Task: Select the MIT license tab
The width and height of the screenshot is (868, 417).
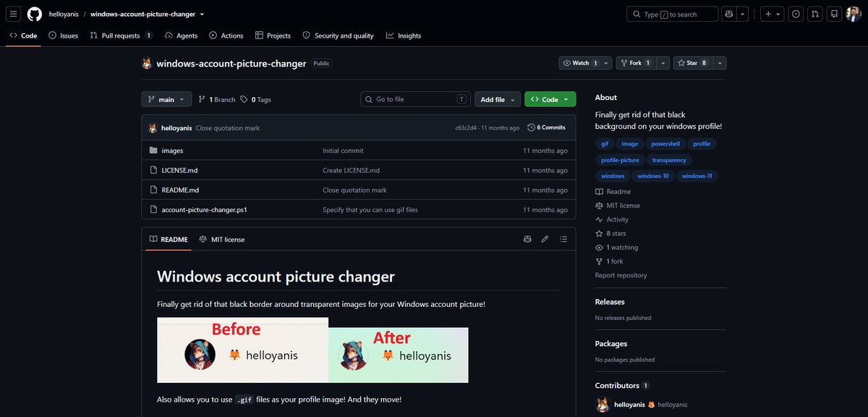Action: click(x=222, y=240)
